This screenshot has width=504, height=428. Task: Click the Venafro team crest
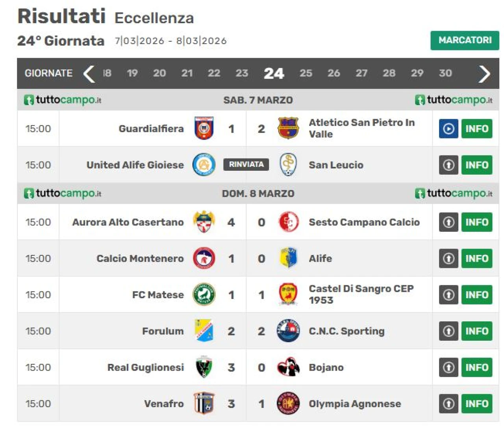coord(204,403)
